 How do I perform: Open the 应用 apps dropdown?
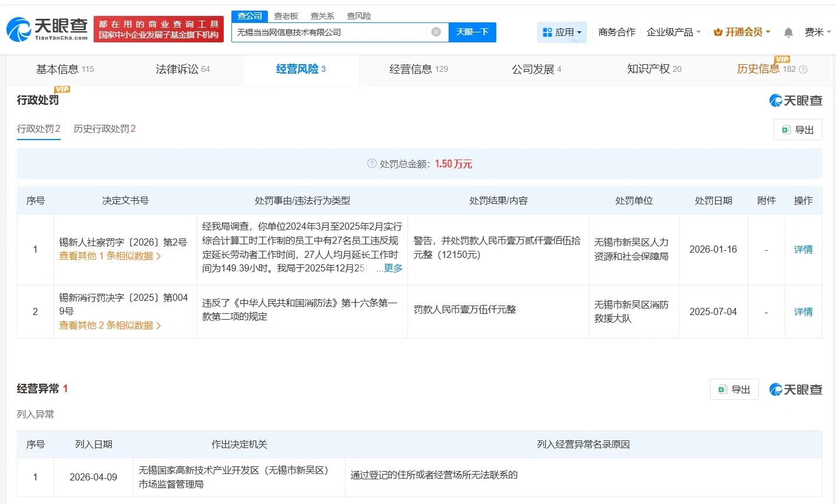[562, 32]
